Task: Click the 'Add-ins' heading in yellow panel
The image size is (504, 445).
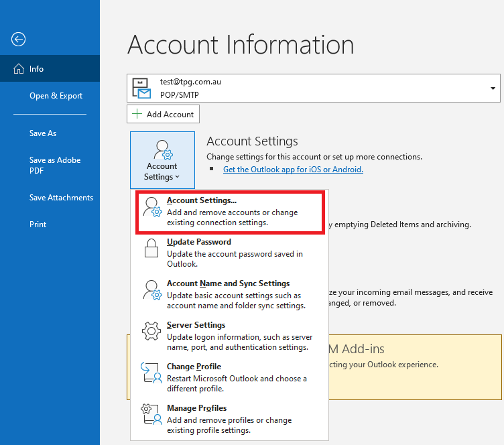Action: pos(363,348)
